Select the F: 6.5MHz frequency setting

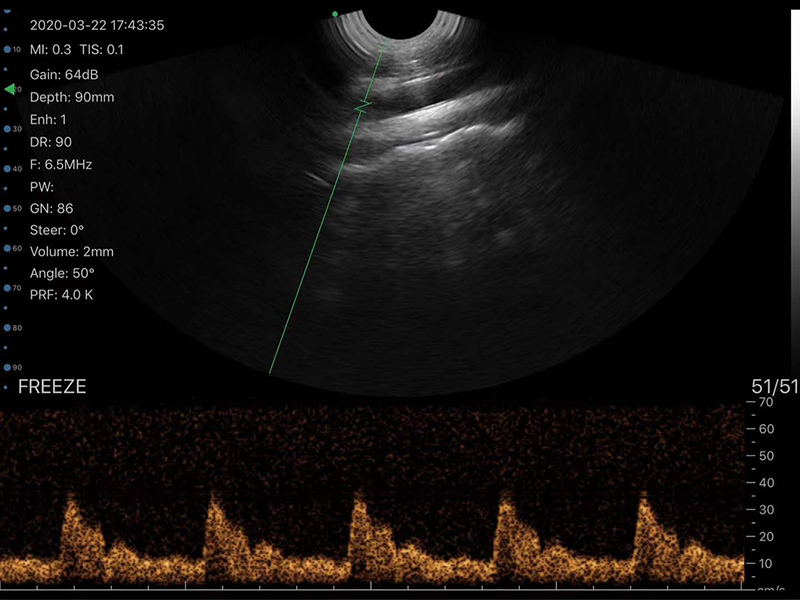61,164
